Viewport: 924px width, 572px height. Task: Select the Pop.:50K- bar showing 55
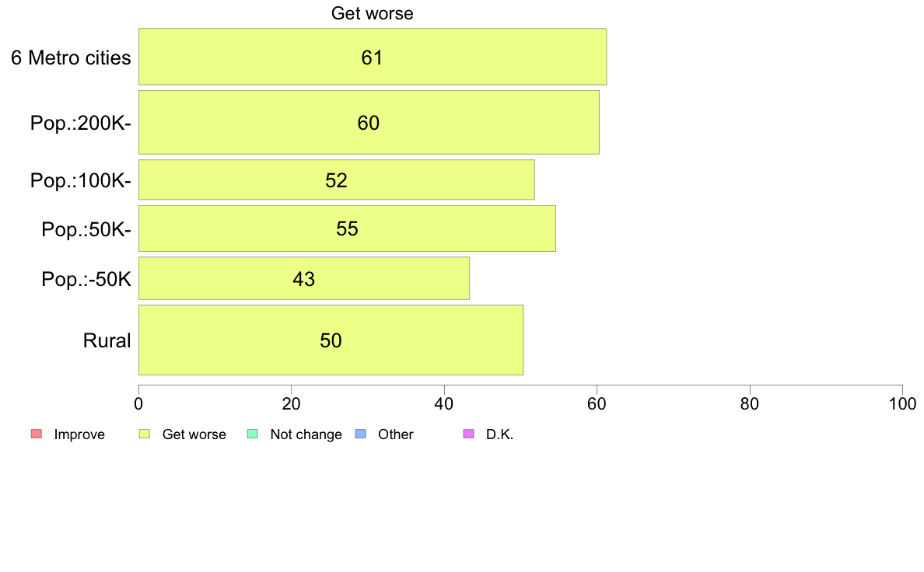tap(347, 228)
